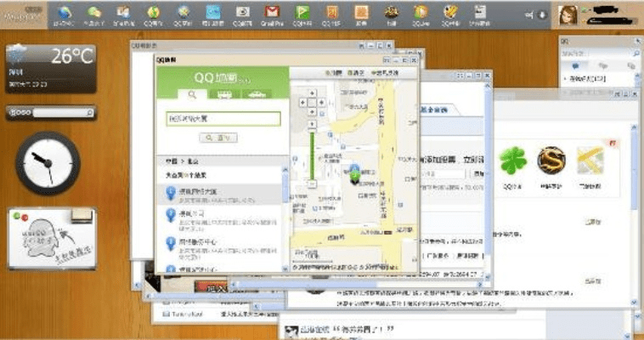Open the notepad document icon in dock
644x340 pixels.
pyautogui.click(x=480, y=13)
